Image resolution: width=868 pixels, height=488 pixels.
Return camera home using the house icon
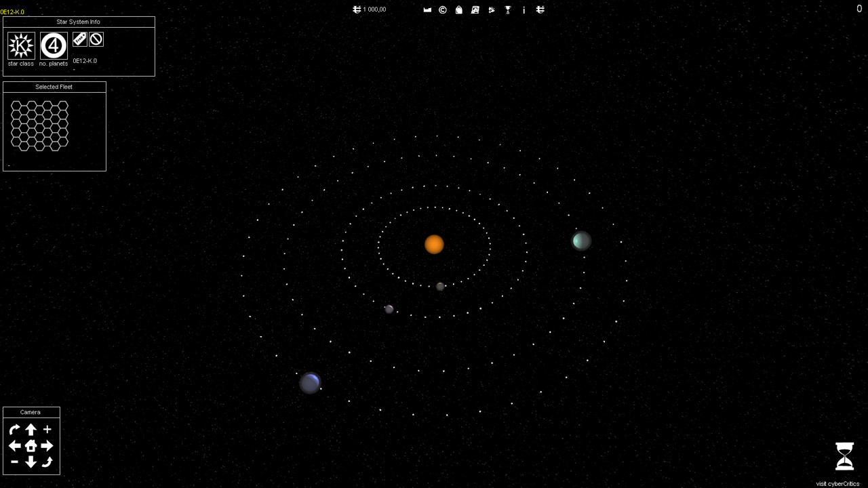coord(31,445)
